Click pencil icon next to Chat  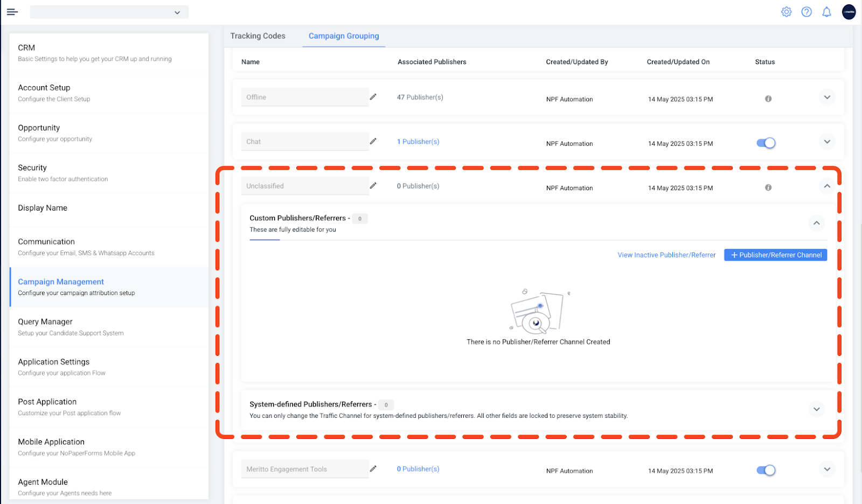pos(373,141)
